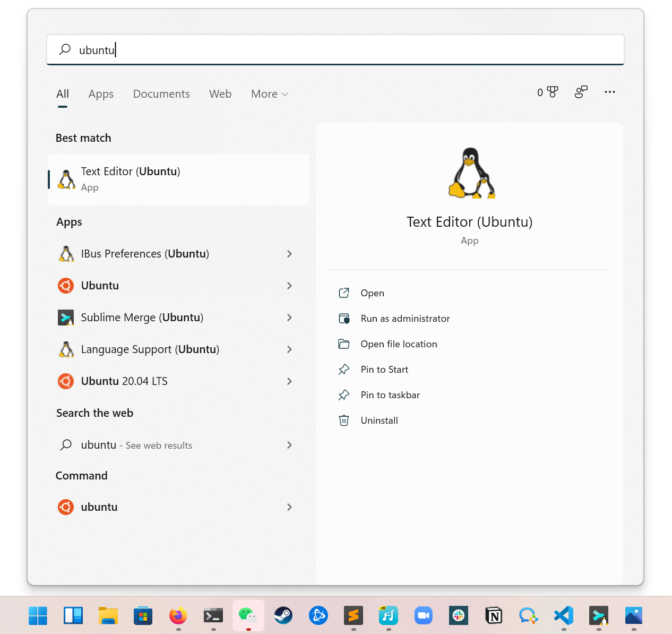Click the Ubuntu logo next to the Ubuntu app
This screenshot has width=672, height=634.
click(65, 286)
